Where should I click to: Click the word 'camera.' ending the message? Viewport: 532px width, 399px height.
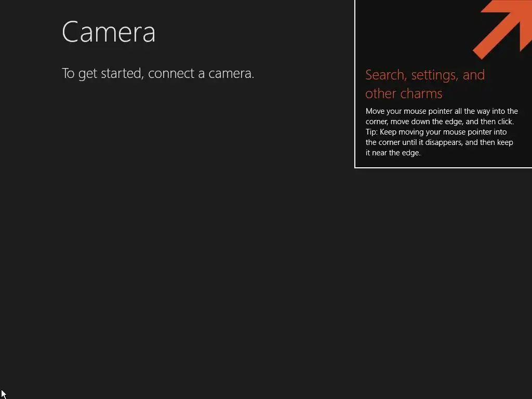click(x=231, y=73)
